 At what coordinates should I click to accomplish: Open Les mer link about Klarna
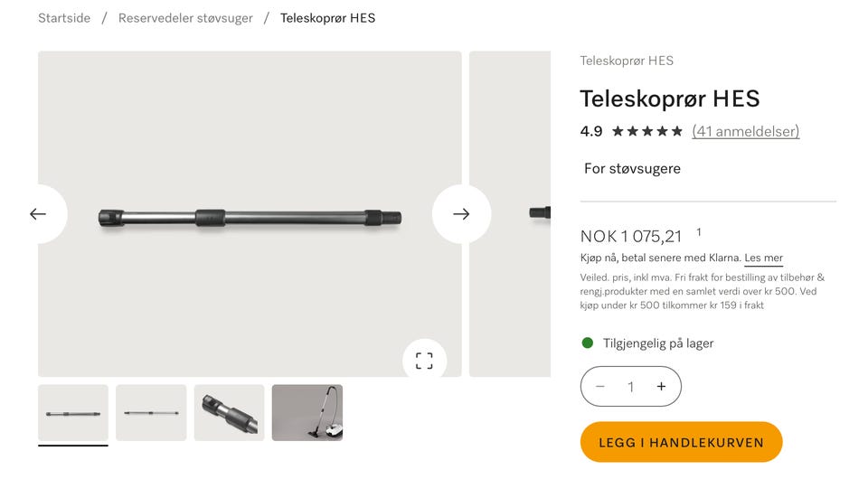tap(763, 258)
